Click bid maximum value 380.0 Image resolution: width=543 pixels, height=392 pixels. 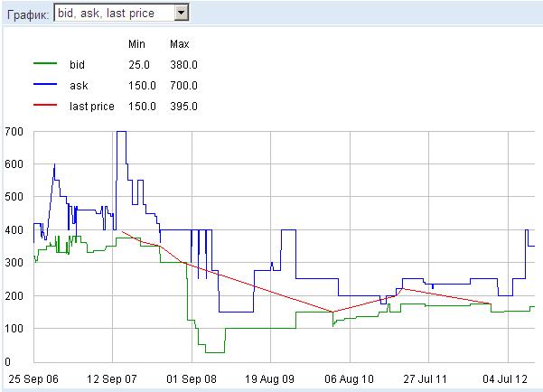tap(183, 65)
